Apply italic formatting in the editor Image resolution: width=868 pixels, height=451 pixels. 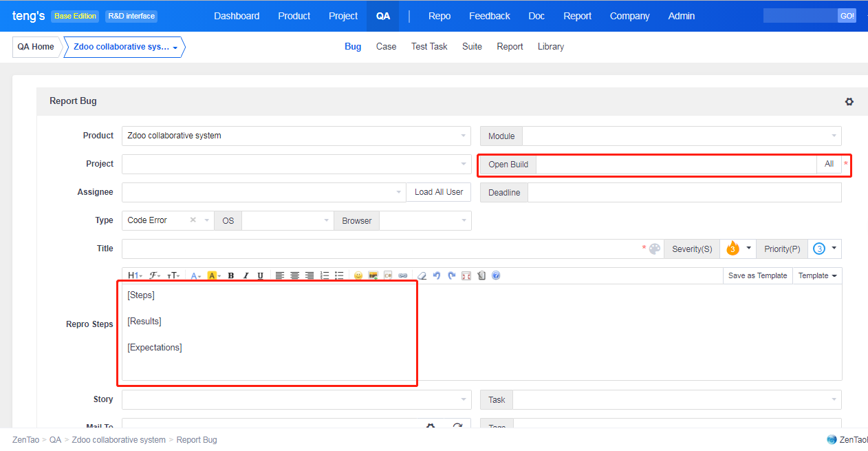(x=246, y=275)
